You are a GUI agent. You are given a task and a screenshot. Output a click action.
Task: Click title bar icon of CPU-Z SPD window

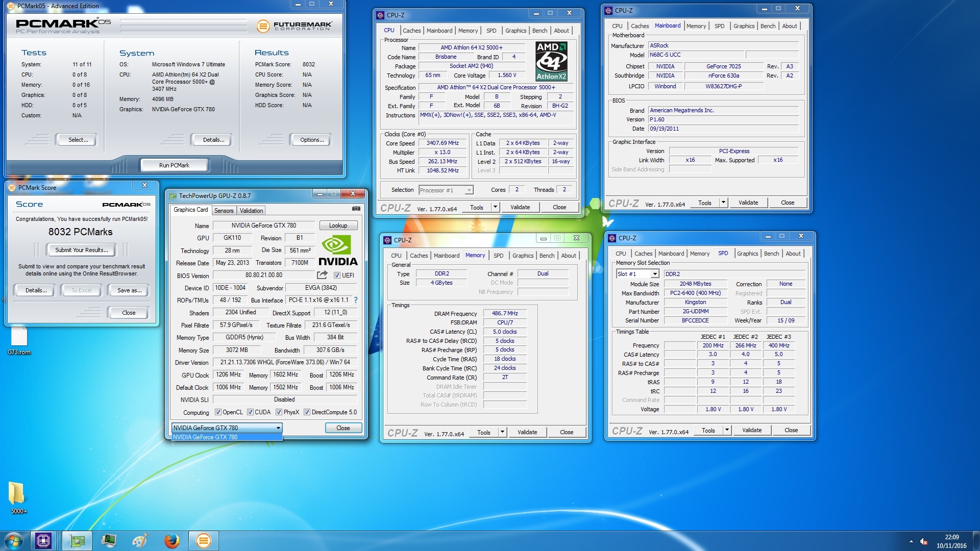click(x=612, y=238)
